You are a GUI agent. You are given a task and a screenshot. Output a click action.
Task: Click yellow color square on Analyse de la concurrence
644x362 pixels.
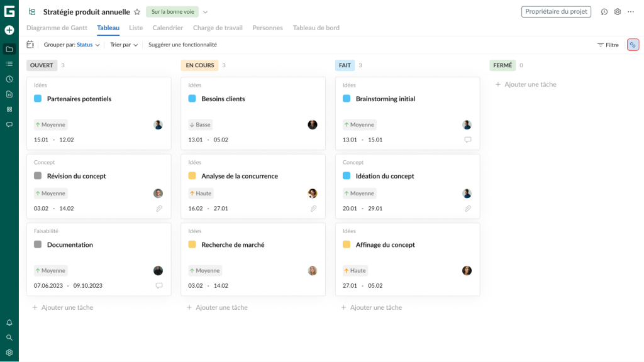tap(192, 176)
